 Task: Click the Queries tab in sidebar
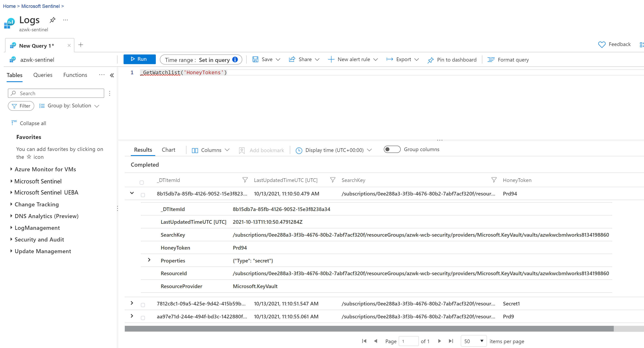43,75
